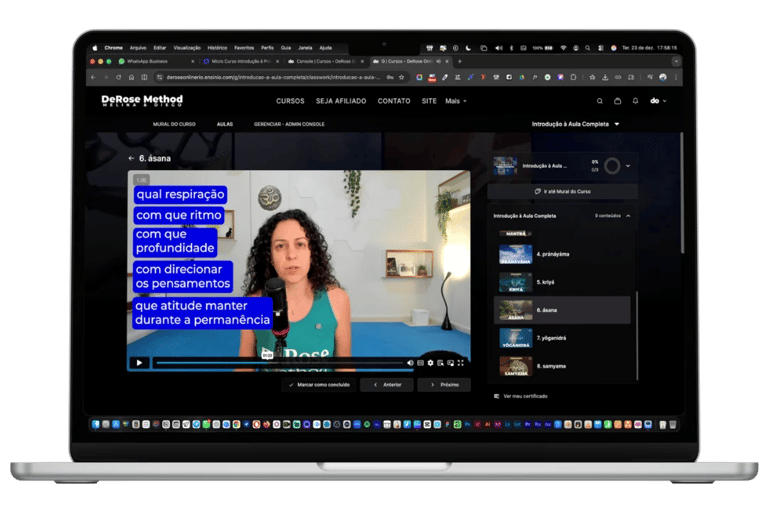Expand the course progress card chevron
Image resolution: width=768 pixels, height=512 pixels.
coord(628,166)
